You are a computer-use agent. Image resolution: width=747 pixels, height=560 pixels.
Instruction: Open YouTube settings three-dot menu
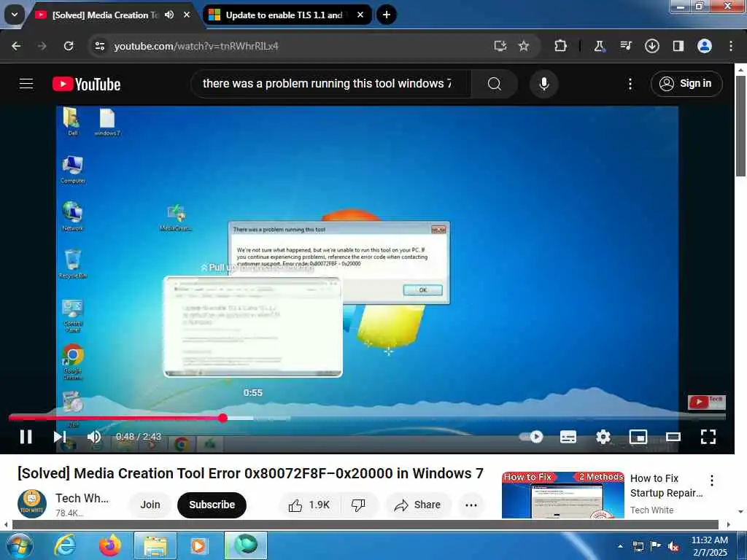(630, 85)
